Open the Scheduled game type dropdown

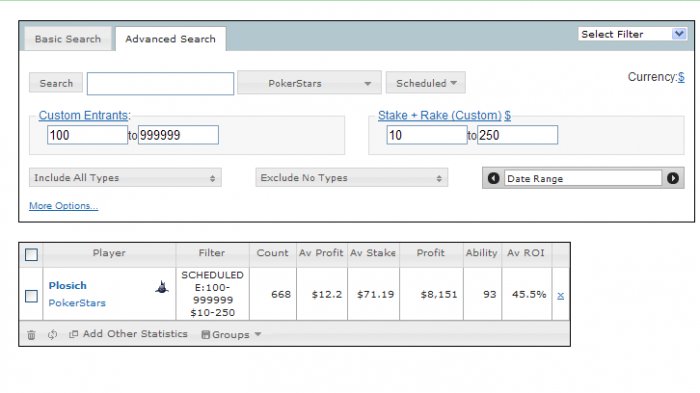click(425, 83)
